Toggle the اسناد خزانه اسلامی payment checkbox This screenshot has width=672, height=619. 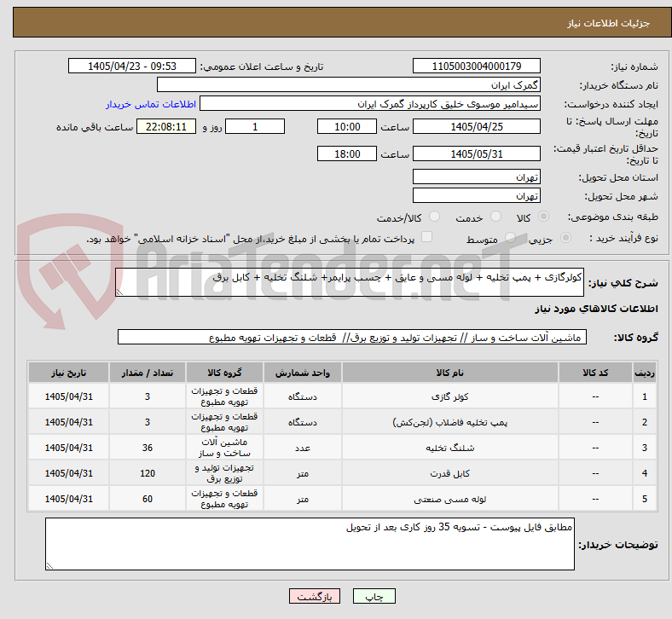pyautogui.click(x=427, y=237)
